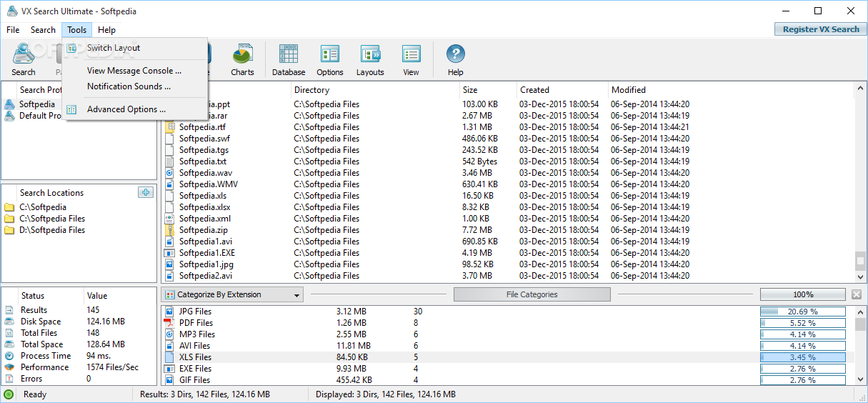Viewport: 868px width, 403px height.
Task: Close the categories pane with X button
Action: pyautogui.click(x=857, y=294)
